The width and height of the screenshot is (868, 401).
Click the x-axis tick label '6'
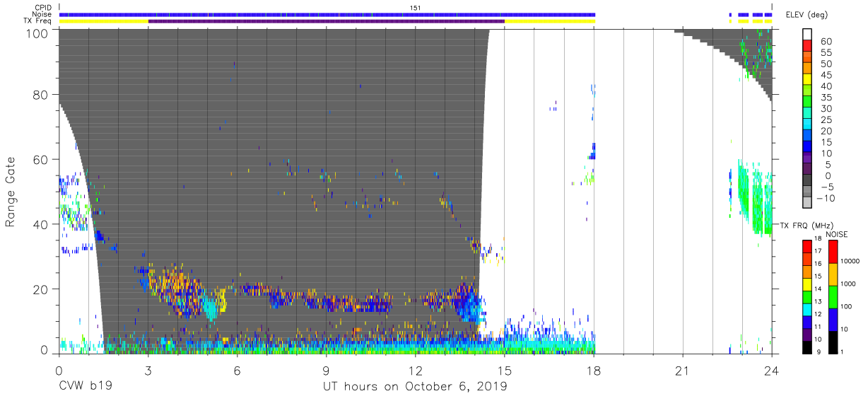[x=237, y=370]
